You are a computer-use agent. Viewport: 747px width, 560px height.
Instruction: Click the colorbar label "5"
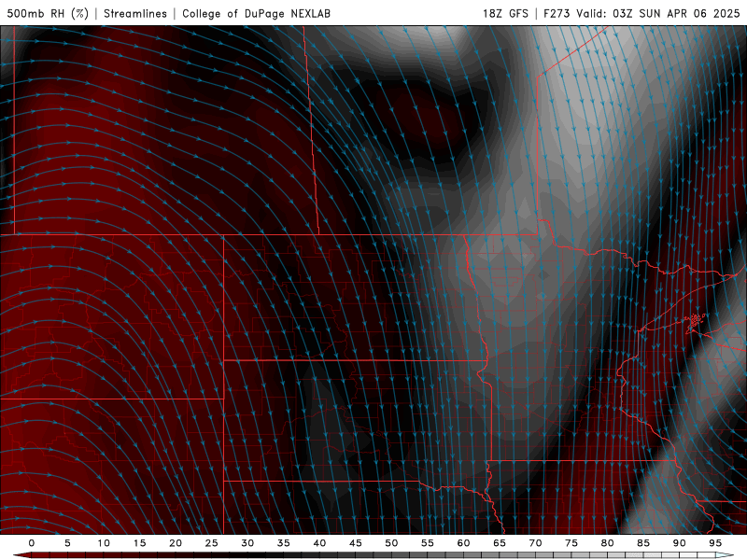click(x=67, y=543)
